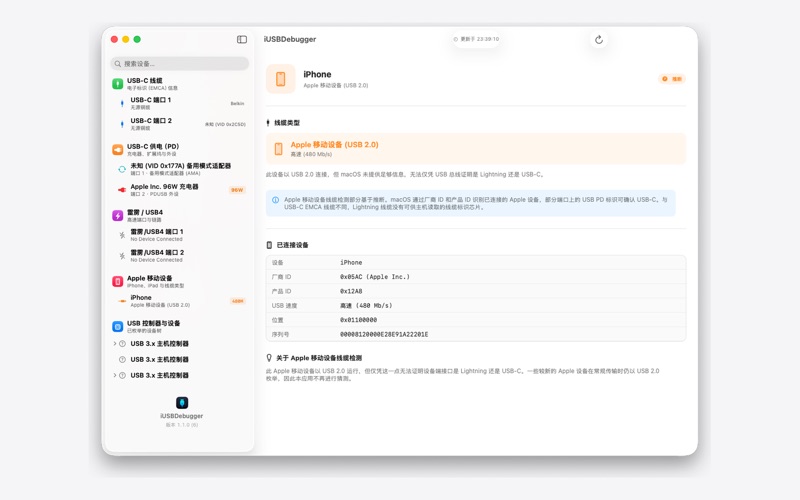The height and width of the screenshot is (500, 800).
Task: Toggle the sidebar with the panel icon
Action: click(x=242, y=39)
